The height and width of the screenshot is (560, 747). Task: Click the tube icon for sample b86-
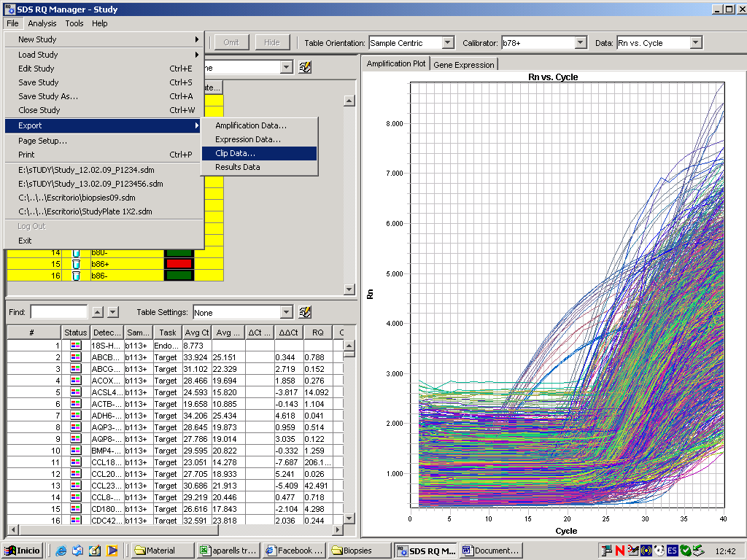76,276
